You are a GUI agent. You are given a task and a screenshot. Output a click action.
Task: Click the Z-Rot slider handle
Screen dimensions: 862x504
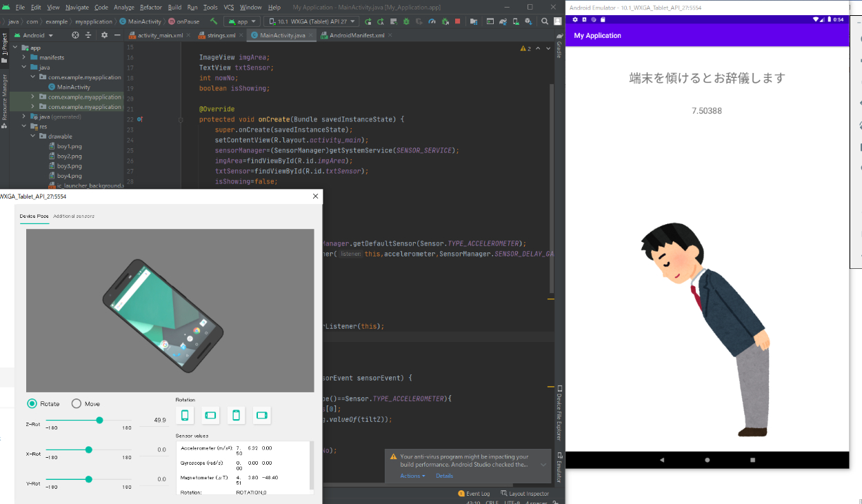(99, 420)
